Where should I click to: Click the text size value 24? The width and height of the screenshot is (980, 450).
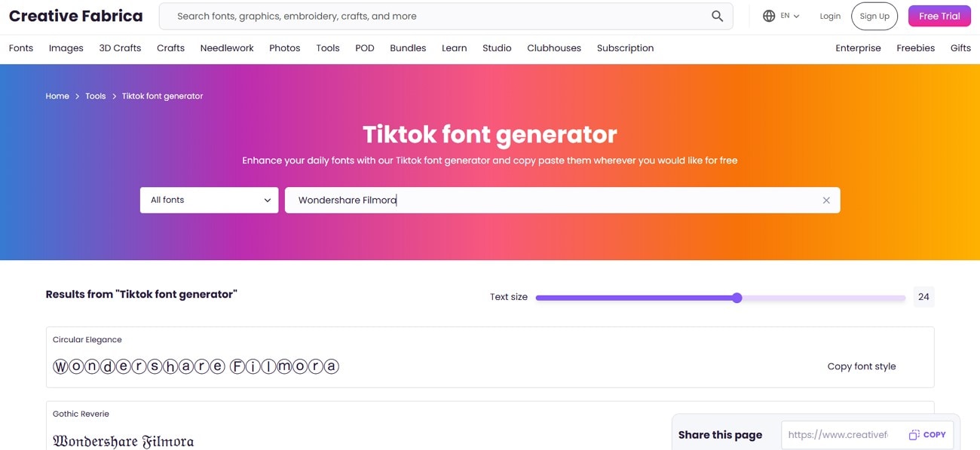click(923, 297)
